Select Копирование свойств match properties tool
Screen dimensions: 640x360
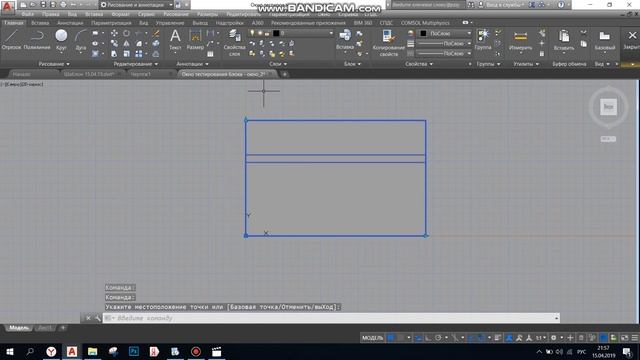[388, 42]
